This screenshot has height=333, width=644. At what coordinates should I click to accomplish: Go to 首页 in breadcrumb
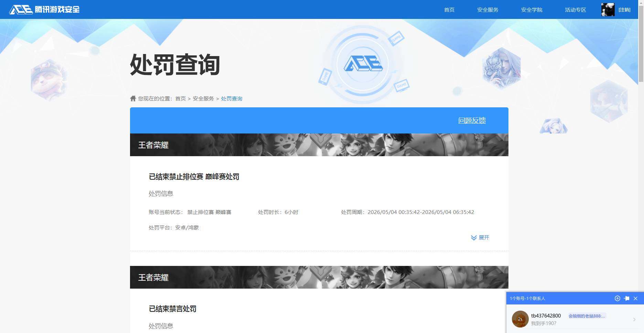coord(180,98)
